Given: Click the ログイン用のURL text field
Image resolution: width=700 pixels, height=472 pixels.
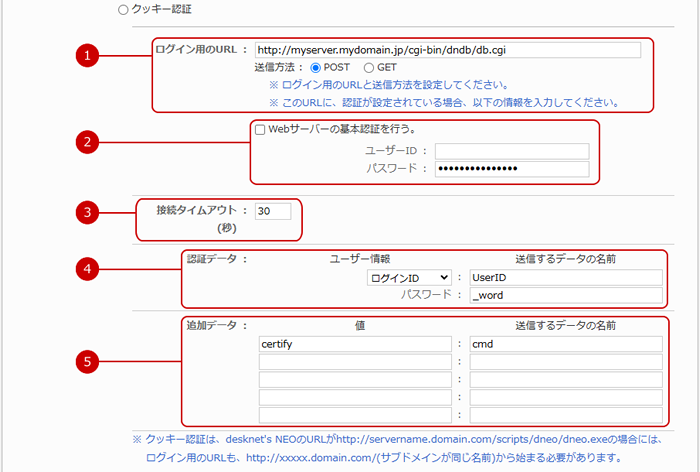Looking at the screenshot, I should coord(447,48).
